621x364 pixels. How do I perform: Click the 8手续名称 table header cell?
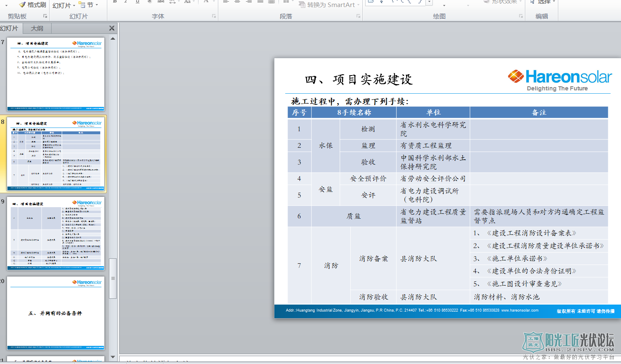[x=354, y=112]
